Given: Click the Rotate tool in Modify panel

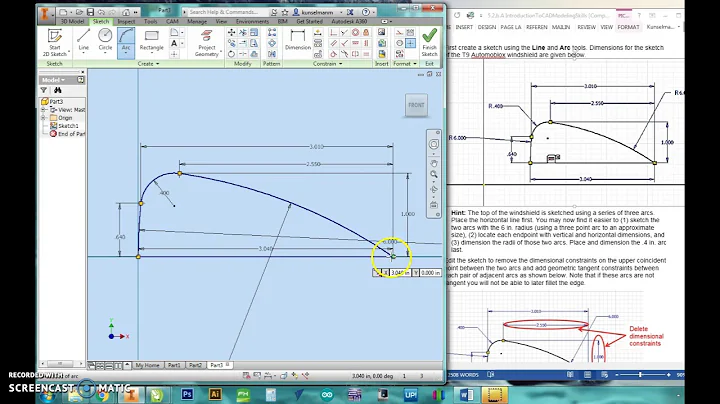Looking at the screenshot, I should coord(231,54).
